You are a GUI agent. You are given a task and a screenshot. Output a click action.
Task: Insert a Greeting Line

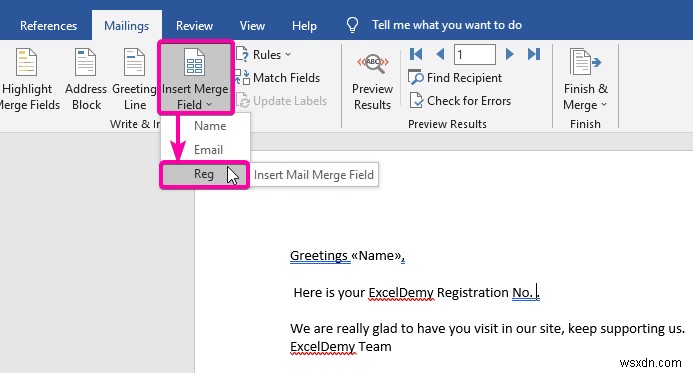coord(134,80)
